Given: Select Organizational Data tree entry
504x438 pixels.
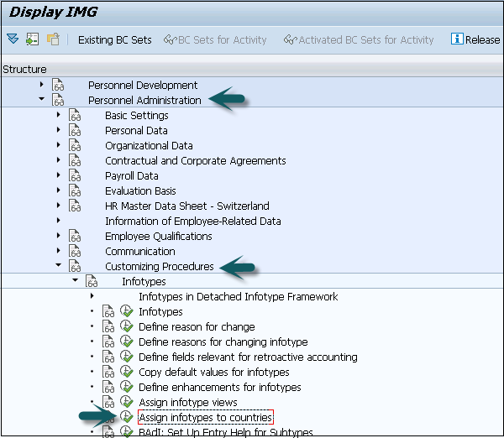Looking at the screenshot, I should (149, 146).
